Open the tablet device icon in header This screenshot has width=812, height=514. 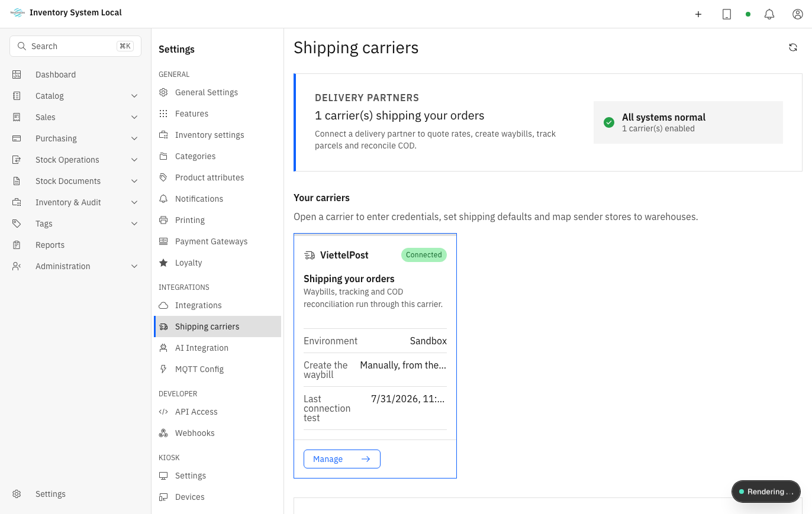(x=727, y=14)
